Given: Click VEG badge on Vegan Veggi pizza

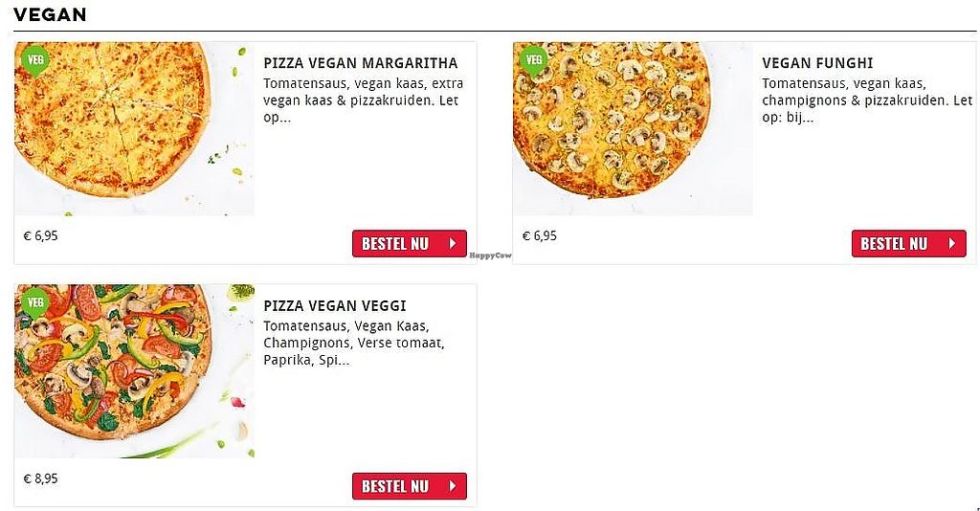Looking at the screenshot, I should coord(35,302).
